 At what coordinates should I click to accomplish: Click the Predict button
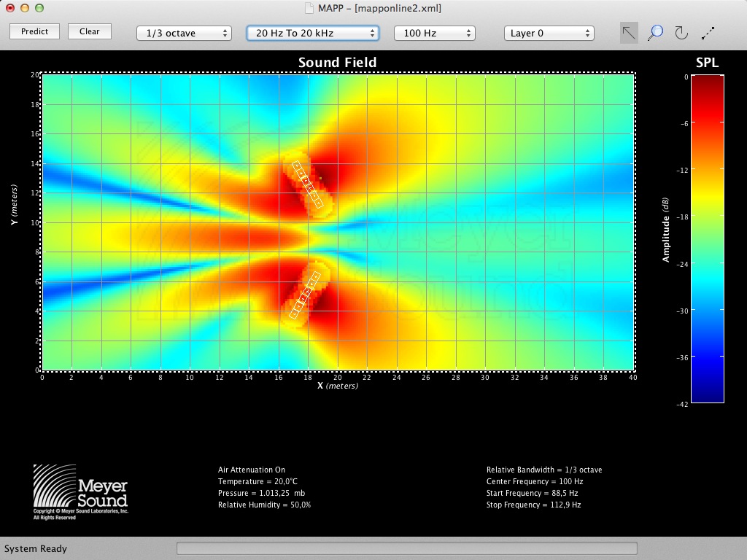35,31
